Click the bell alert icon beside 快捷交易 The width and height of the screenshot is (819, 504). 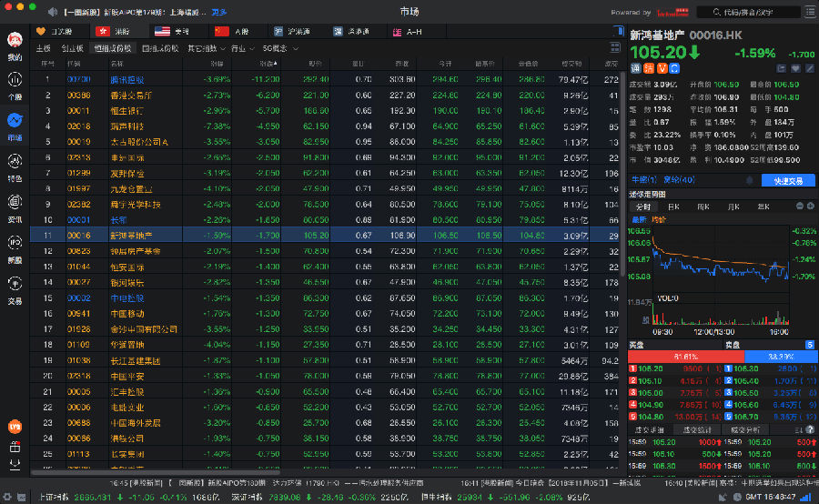750,180
